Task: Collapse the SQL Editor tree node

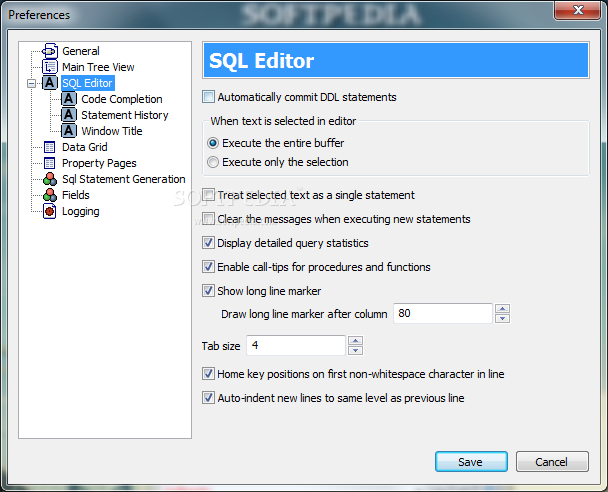Action: 31,83
